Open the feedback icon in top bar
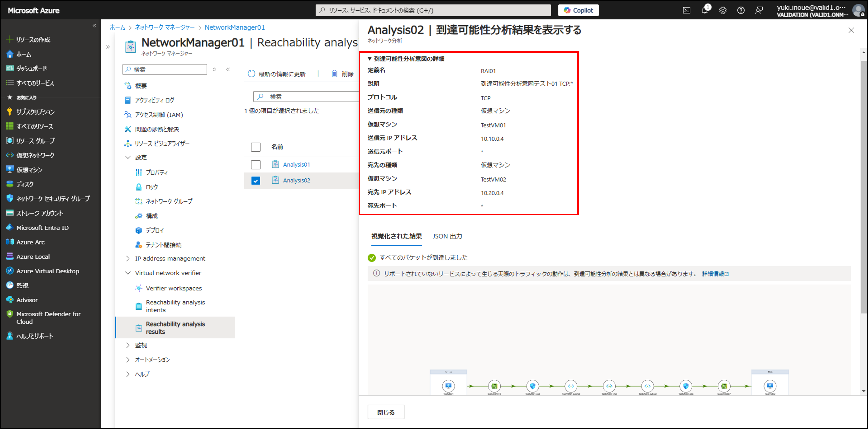The height and width of the screenshot is (429, 868). click(759, 10)
